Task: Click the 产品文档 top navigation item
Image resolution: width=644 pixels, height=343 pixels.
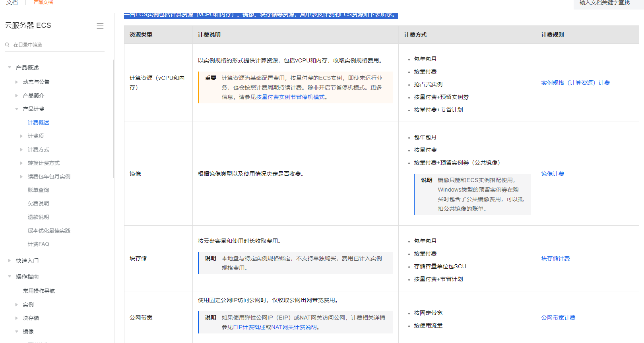Action: coord(43,2)
